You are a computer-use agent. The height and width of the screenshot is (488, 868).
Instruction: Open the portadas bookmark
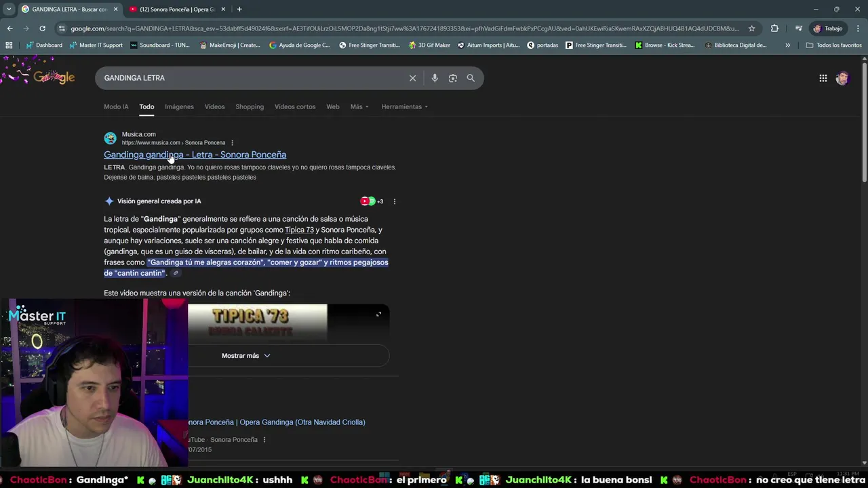tap(542, 45)
